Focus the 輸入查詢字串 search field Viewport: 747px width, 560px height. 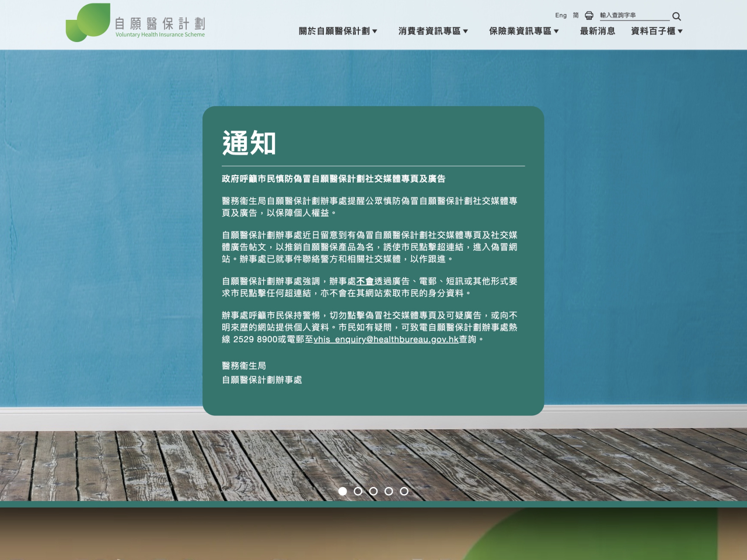[634, 16]
